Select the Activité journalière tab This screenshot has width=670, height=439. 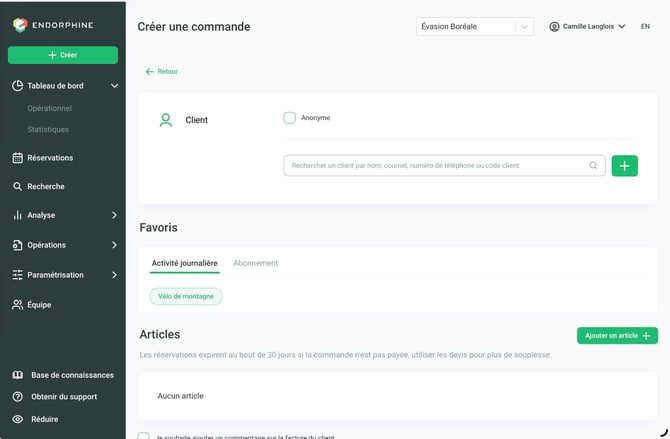[x=185, y=263]
